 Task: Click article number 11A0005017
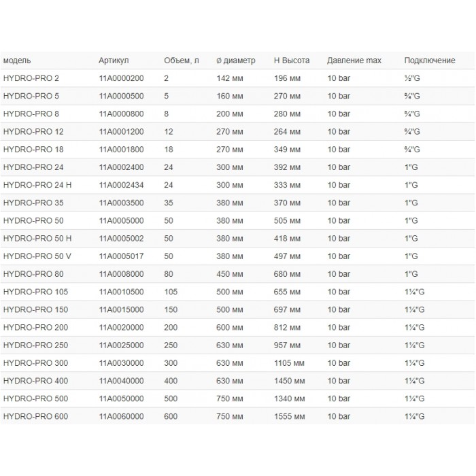pos(122,256)
